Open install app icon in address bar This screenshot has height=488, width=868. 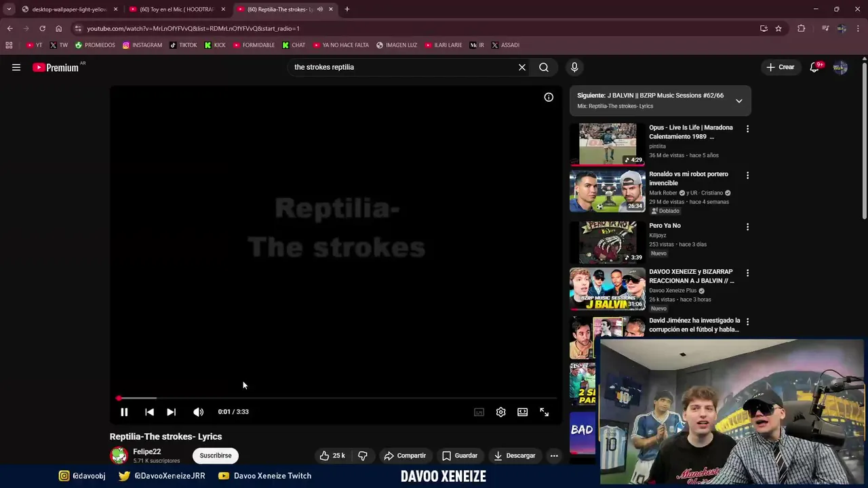[x=764, y=28]
